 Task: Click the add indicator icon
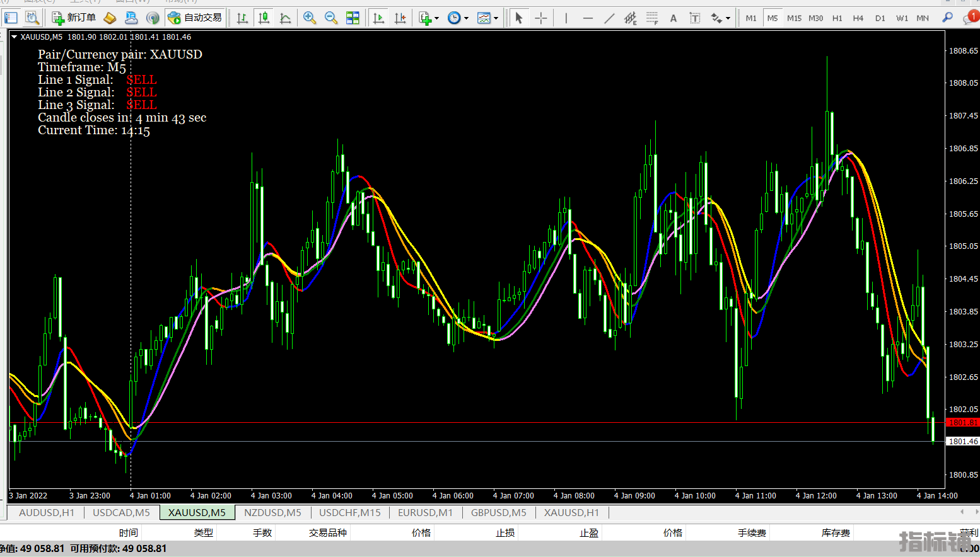click(x=426, y=18)
